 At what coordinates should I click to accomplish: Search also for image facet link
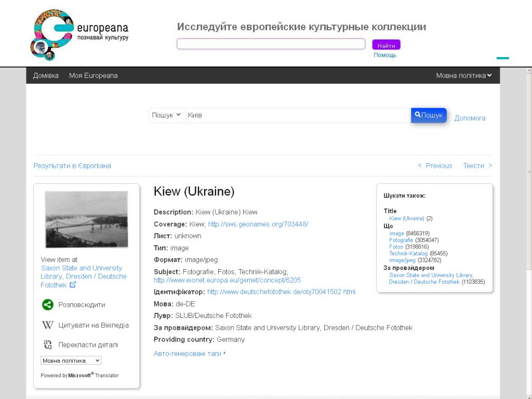click(x=396, y=233)
